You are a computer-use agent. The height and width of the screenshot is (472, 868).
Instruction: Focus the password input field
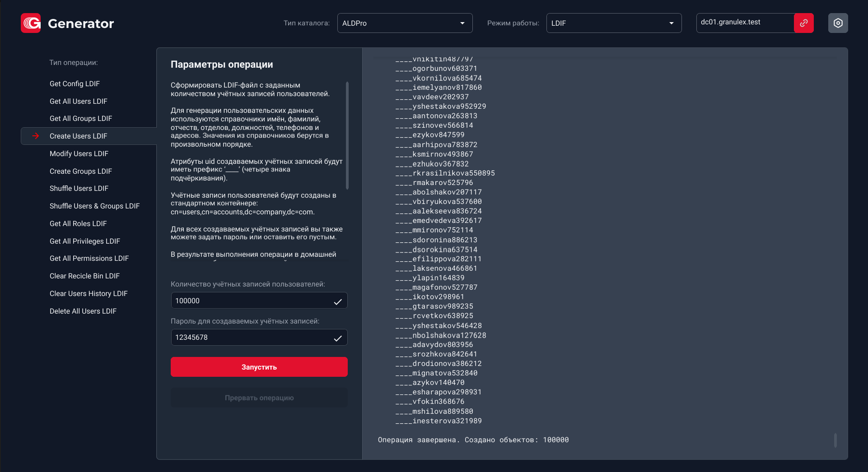pos(259,337)
